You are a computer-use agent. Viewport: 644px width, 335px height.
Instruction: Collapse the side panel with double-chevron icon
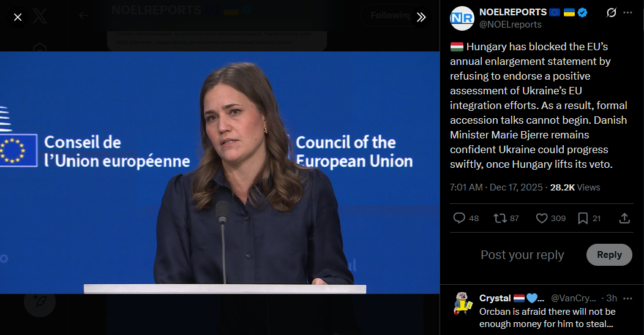tap(421, 17)
